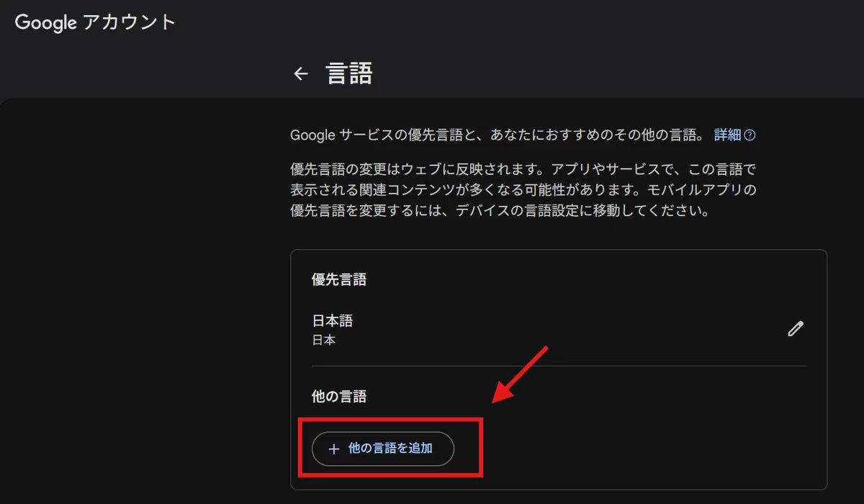Select the 日本語 language entry
The width and height of the screenshot is (864, 504).
(x=332, y=321)
